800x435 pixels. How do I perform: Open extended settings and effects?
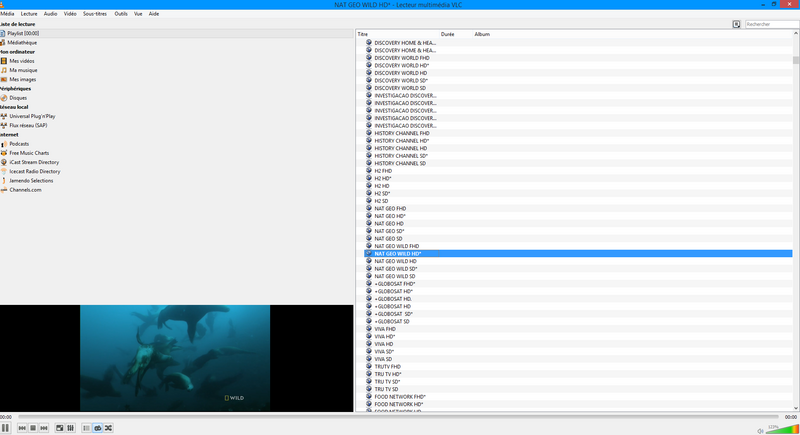pos(70,428)
